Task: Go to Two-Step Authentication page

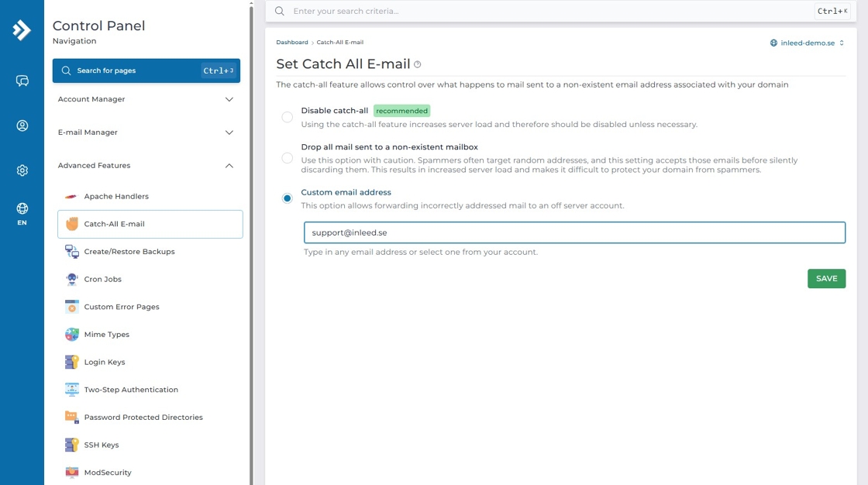Action: pos(130,390)
